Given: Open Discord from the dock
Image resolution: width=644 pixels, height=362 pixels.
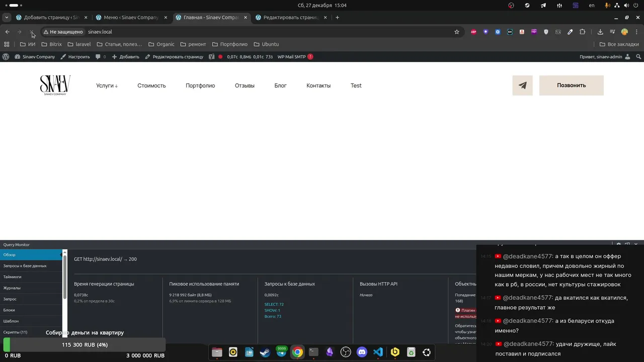Looking at the screenshot, I should [x=362, y=352].
